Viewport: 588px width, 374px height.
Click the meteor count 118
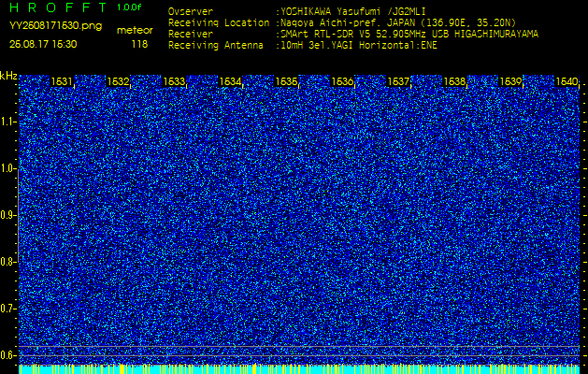(139, 44)
